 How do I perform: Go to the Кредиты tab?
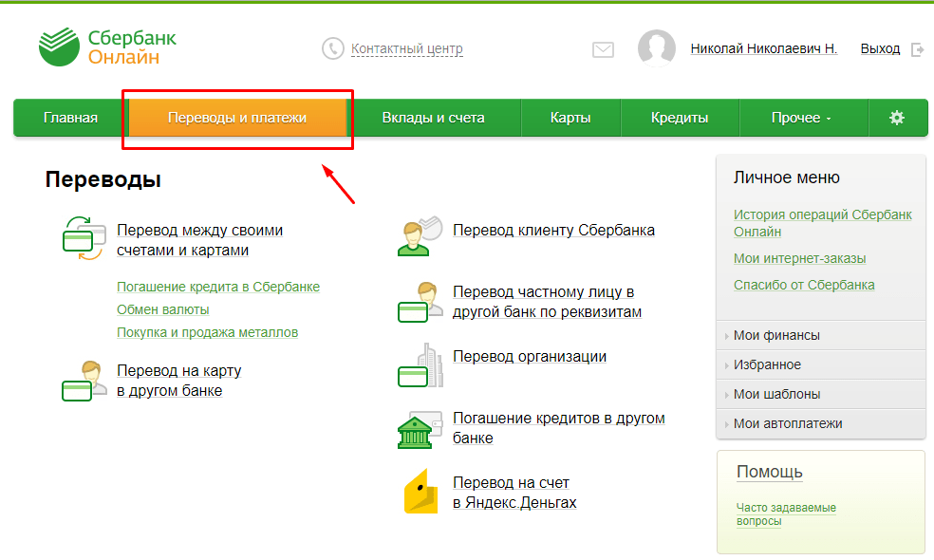pos(680,118)
